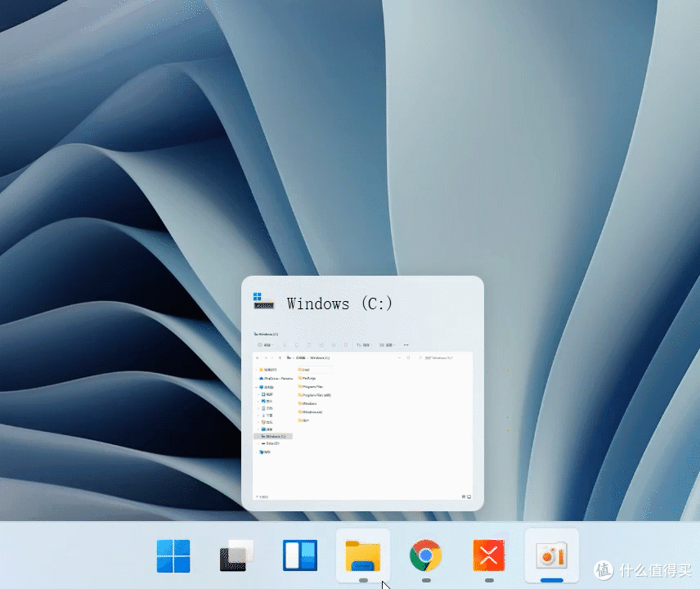The width and height of the screenshot is (700, 589).
Task: Click the drive icon in preview header
Action: (263, 301)
